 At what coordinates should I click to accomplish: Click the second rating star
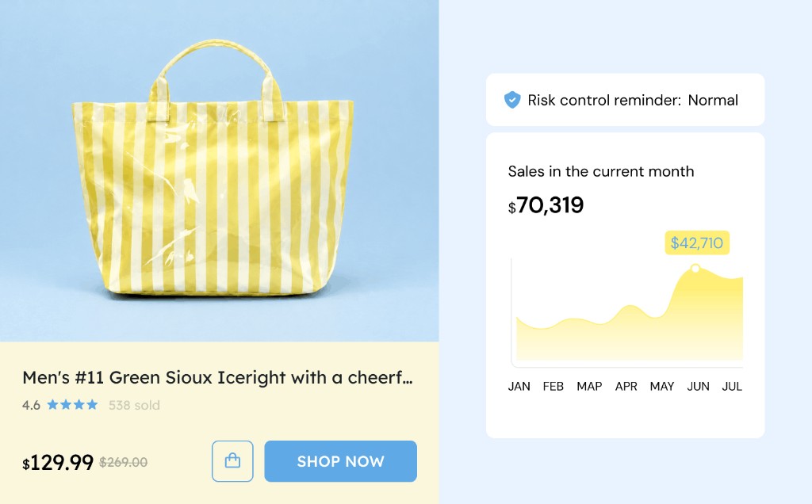click(66, 405)
